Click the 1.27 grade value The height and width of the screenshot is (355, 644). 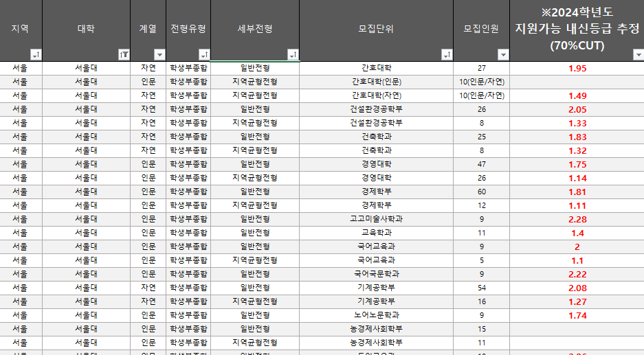click(x=577, y=301)
